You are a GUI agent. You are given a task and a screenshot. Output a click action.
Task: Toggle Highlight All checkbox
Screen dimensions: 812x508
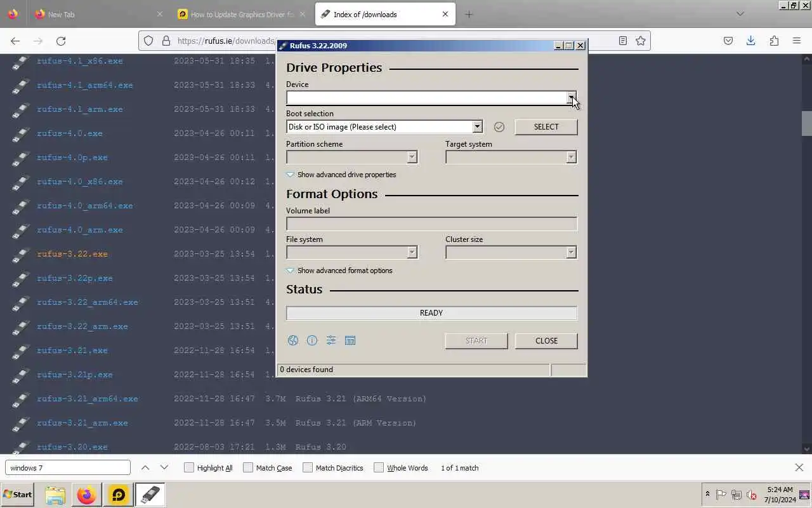pyautogui.click(x=188, y=467)
